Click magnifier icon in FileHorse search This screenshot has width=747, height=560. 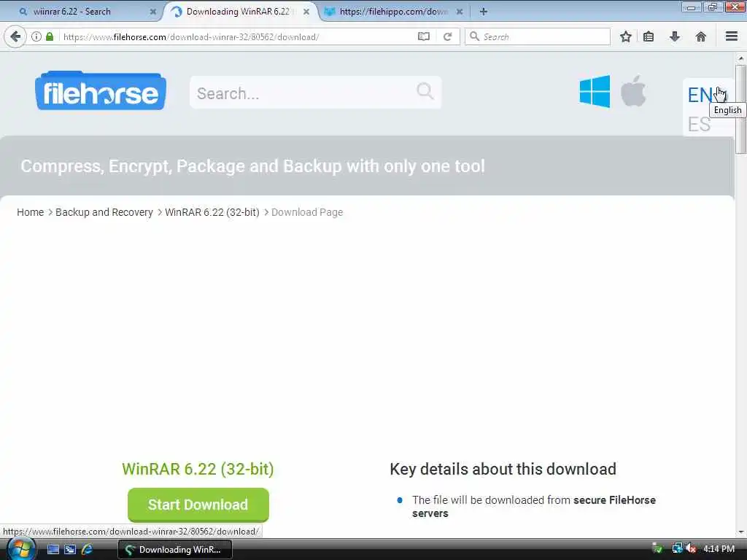pyautogui.click(x=425, y=91)
